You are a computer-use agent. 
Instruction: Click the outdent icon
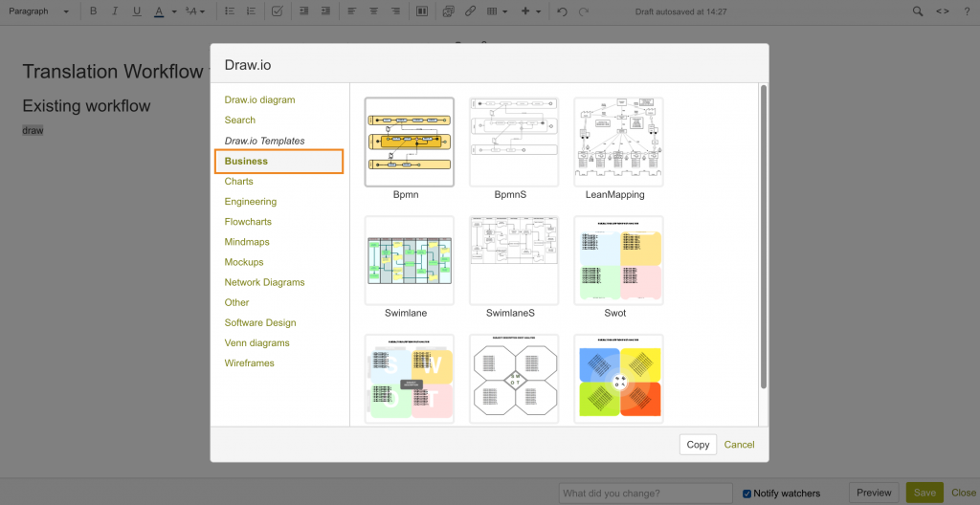[304, 11]
